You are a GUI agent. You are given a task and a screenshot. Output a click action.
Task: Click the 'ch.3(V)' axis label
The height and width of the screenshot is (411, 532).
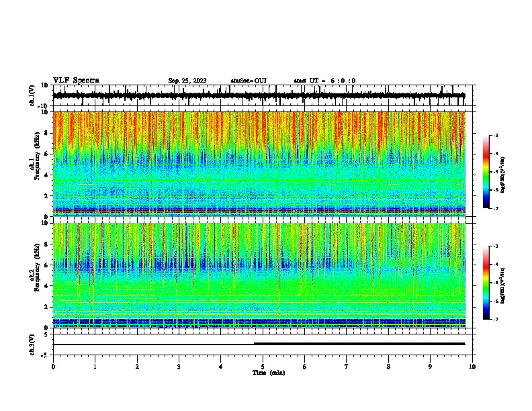click(x=32, y=345)
